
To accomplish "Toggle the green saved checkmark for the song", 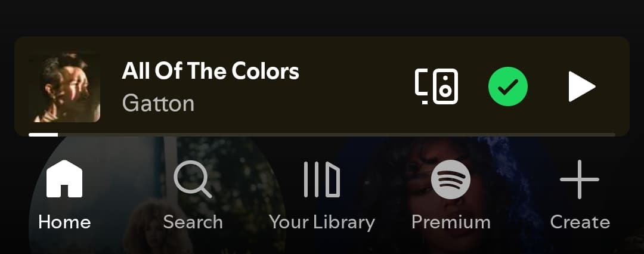I will pyautogui.click(x=508, y=86).
